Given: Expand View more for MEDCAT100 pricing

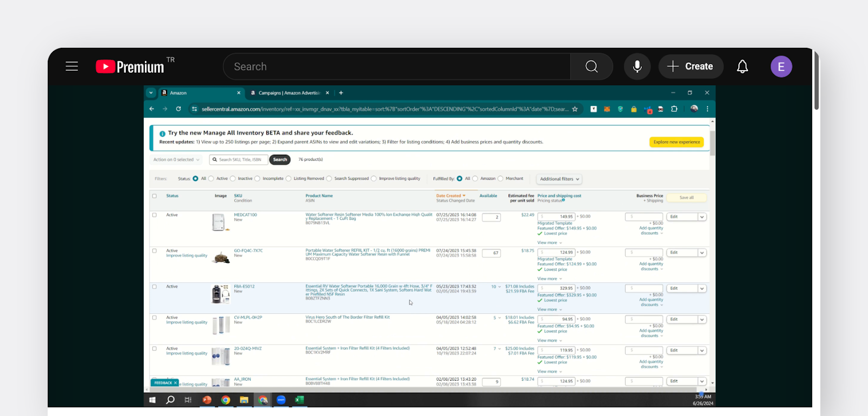Looking at the screenshot, I should (x=550, y=243).
